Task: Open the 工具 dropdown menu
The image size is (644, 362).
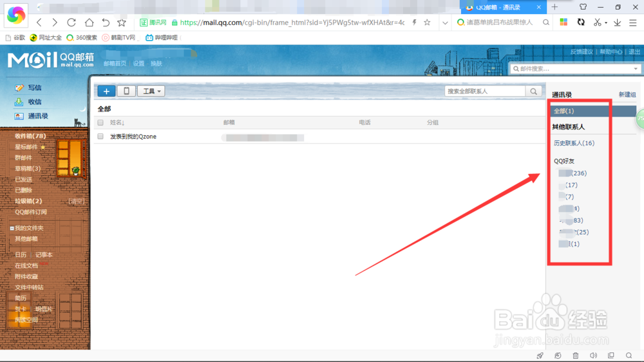Action: (151, 91)
